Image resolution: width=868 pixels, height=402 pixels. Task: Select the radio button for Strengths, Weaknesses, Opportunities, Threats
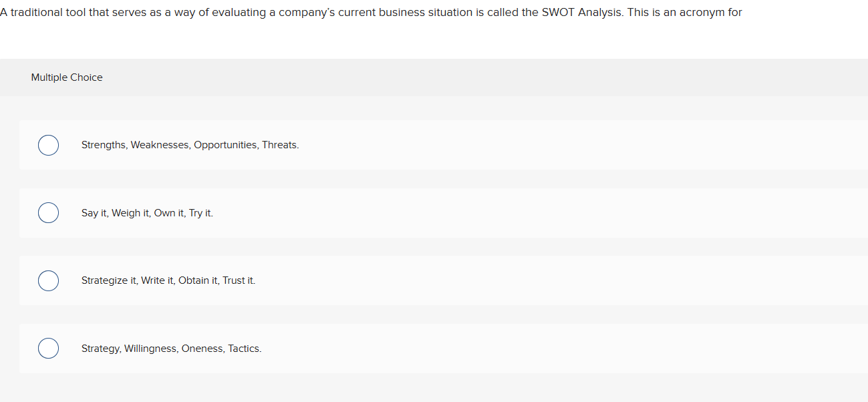[48, 145]
